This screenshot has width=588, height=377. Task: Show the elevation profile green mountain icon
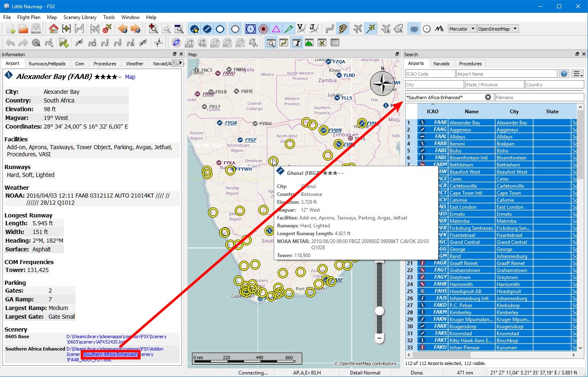[309, 43]
